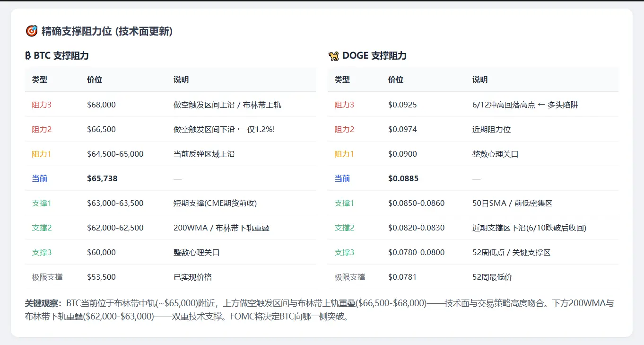Select 极限支撑 label in the BTC table

(x=47, y=277)
